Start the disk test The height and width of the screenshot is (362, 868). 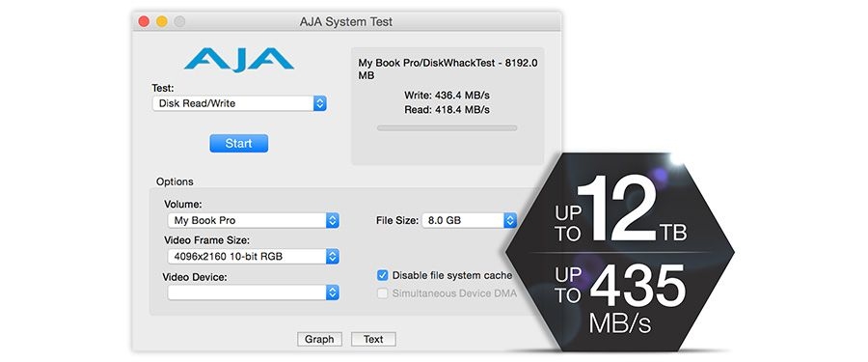[238, 143]
